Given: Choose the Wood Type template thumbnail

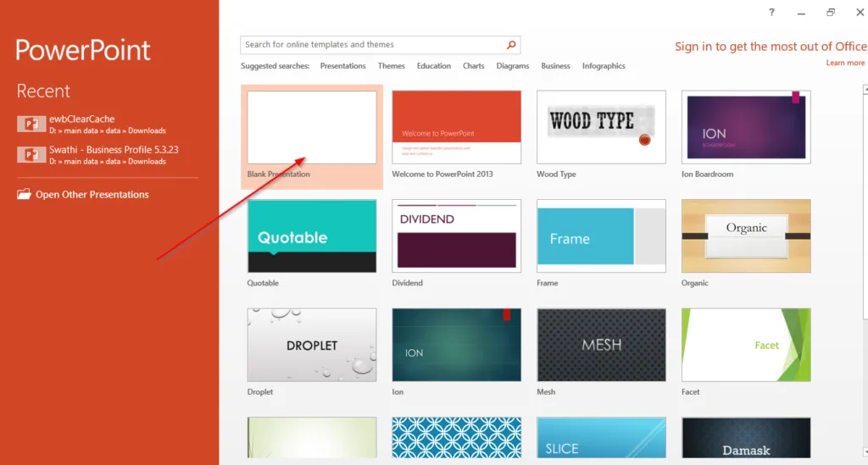Looking at the screenshot, I should [601, 127].
